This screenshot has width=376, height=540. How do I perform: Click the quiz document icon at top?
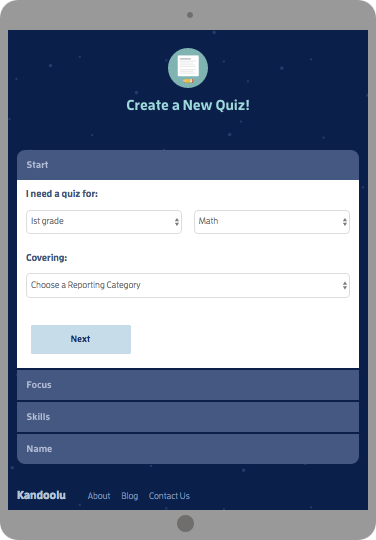(188, 68)
